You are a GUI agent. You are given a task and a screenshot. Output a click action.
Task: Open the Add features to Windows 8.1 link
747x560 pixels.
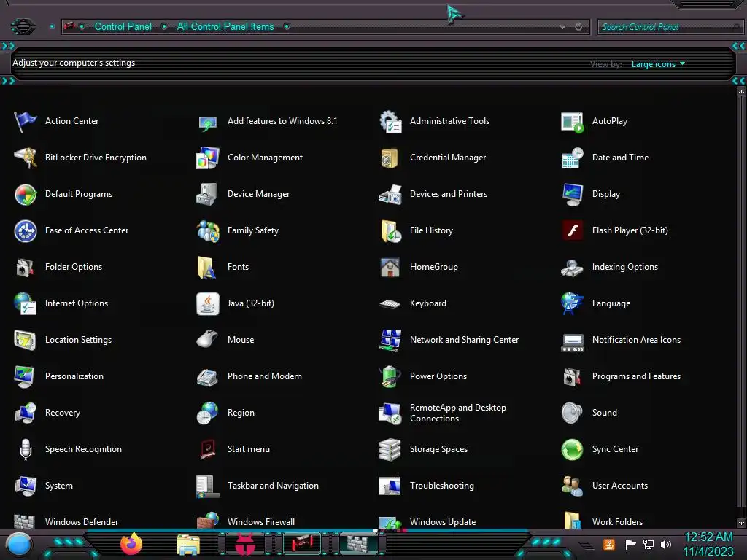pyautogui.click(x=282, y=121)
